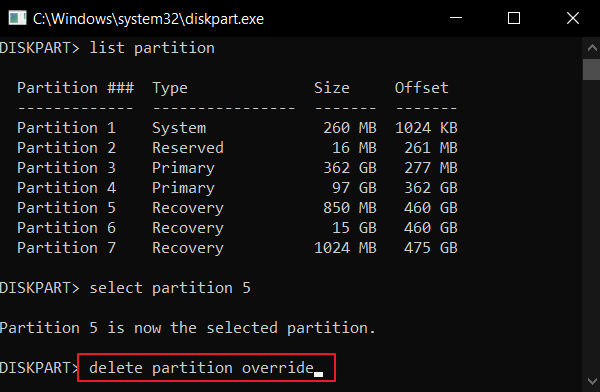Screen dimensions: 600x392
Task: Click the '261 MB' offset value
Action: tap(431, 148)
